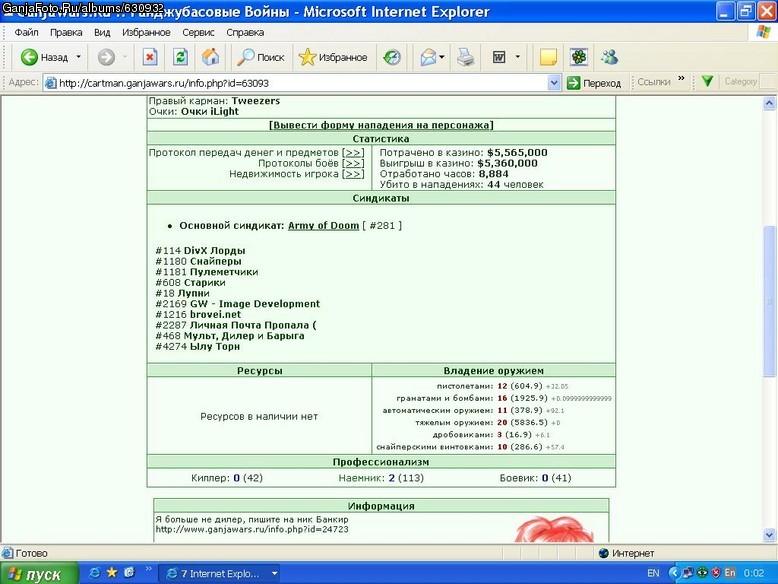Open the Home page icon

[210, 58]
